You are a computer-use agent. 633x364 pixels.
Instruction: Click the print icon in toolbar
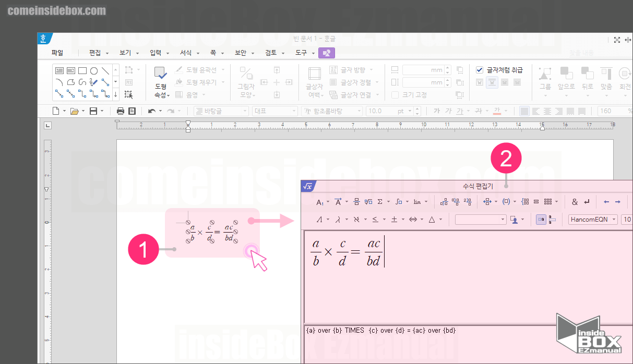tap(121, 111)
